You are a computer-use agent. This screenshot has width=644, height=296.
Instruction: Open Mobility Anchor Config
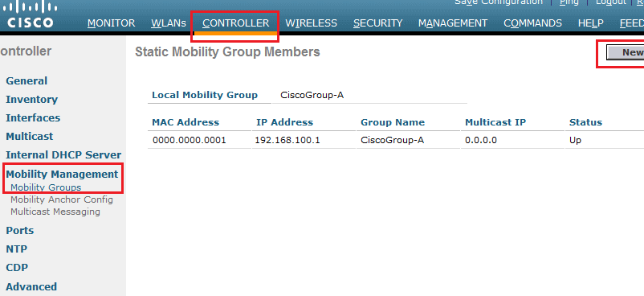(x=62, y=199)
